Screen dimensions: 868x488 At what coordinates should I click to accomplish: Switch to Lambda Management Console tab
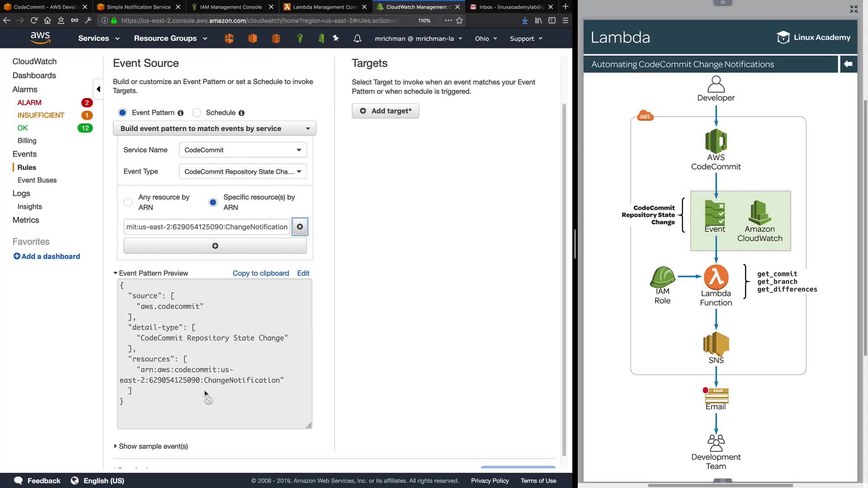pos(324,7)
